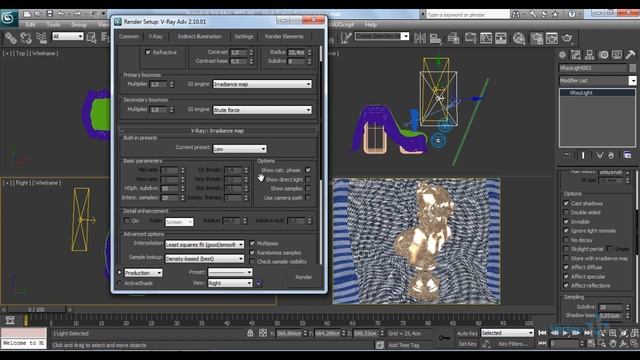Switch to the Modify command panel icon
The image size is (640, 360).
coord(576,55)
